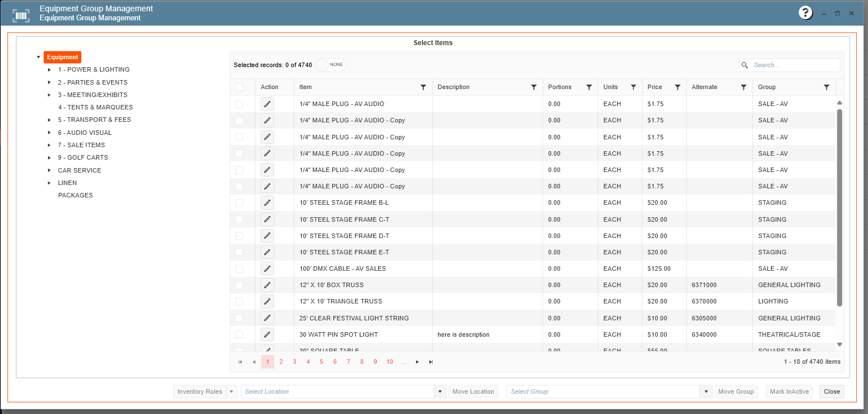Go to page 2 of the grid
Viewport: 868px width, 414px height.
tap(281, 362)
